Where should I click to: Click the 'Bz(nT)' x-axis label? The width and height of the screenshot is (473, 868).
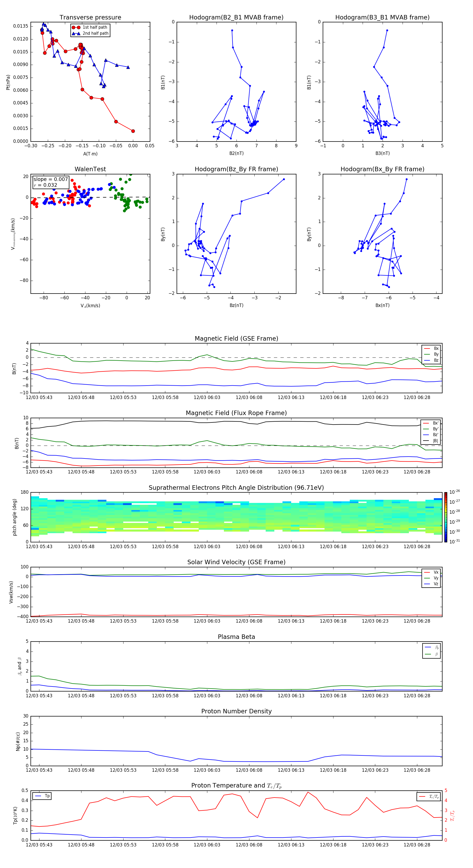(x=236, y=305)
